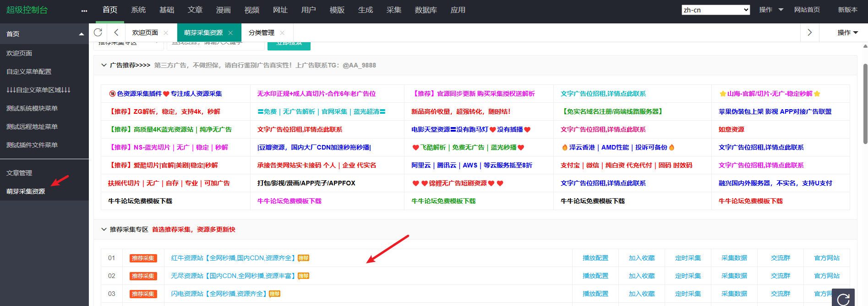Collapse the 首页 sidebar section
Viewport: 868px width, 306px height.
[81, 34]
